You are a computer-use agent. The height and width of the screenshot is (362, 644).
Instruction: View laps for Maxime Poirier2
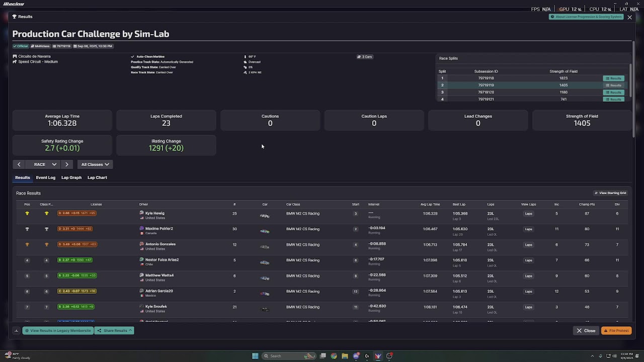[x=528, y=229]
